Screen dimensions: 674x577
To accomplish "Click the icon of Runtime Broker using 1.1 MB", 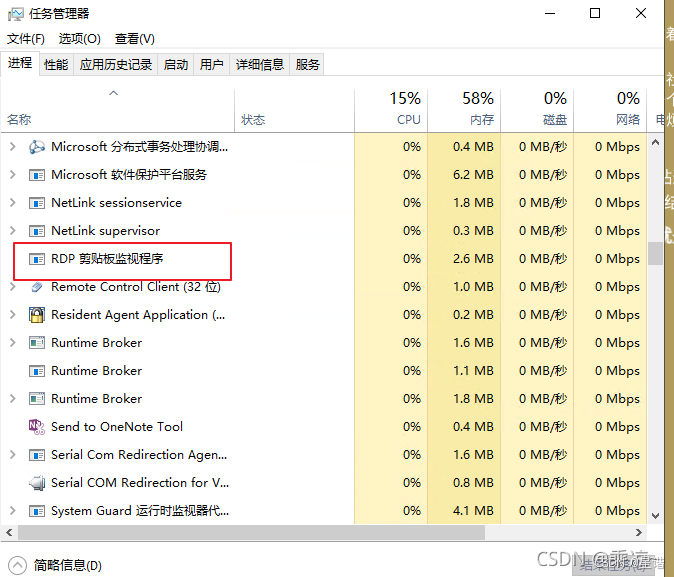I will click(37, 371).
